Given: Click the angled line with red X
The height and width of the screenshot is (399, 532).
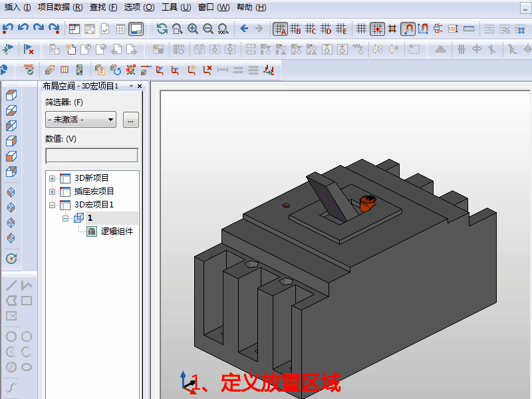Looking at the screenshot, I should [x=207, y=70].
